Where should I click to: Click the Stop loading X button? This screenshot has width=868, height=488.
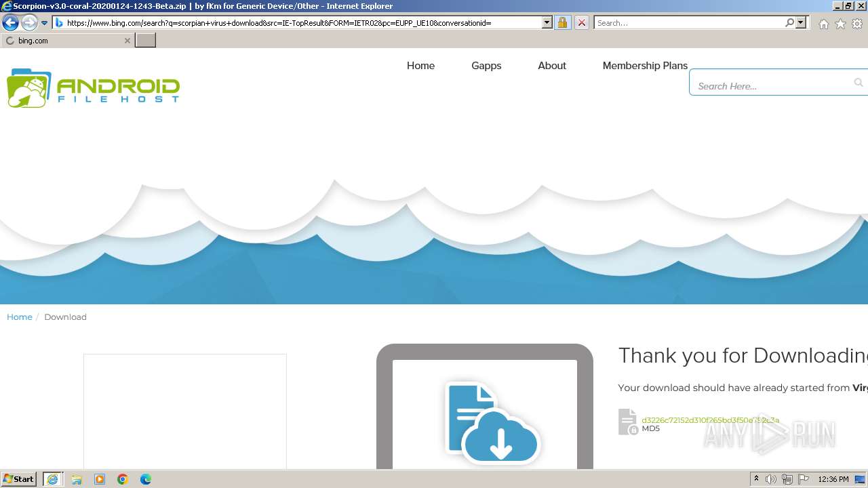pyautogui.click(x=582, y=23)
